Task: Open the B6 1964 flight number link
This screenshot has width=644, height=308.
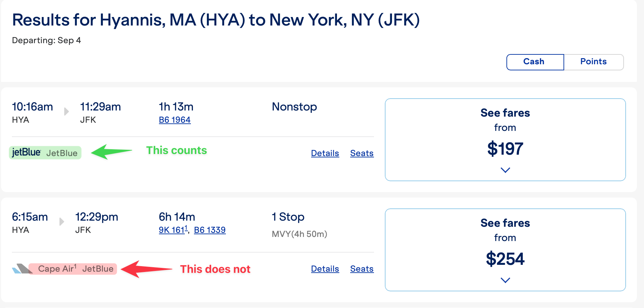Action: click(175, 120)
